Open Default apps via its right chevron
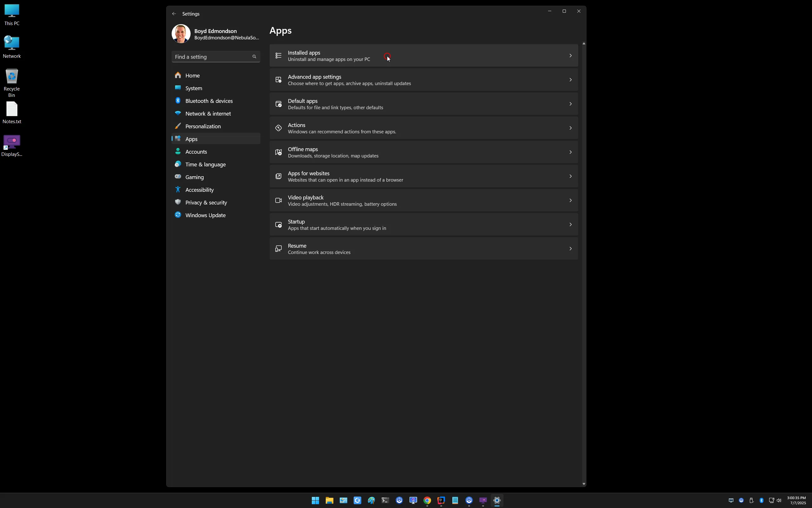The image size is (812, 508). click(570, 104)
